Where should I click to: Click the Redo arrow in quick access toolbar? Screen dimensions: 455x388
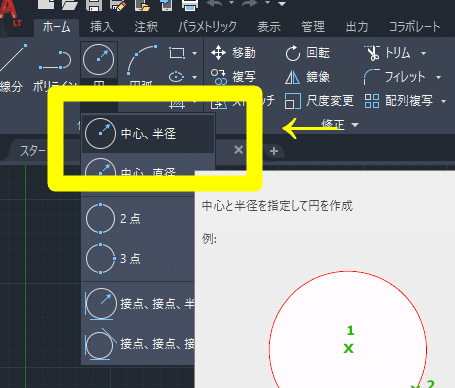tap(250, 3)
